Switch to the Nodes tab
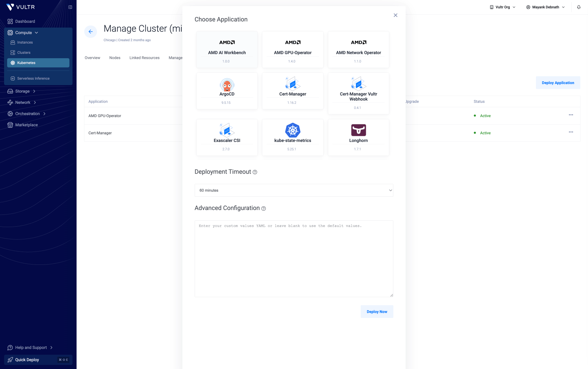Screen dimensions: 588x369 click(x=115, y=58)
